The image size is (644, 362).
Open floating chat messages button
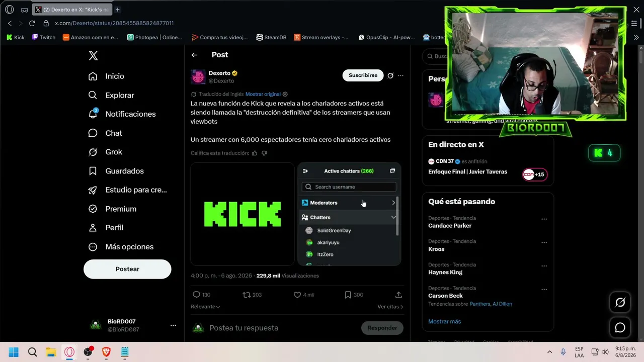620,328
